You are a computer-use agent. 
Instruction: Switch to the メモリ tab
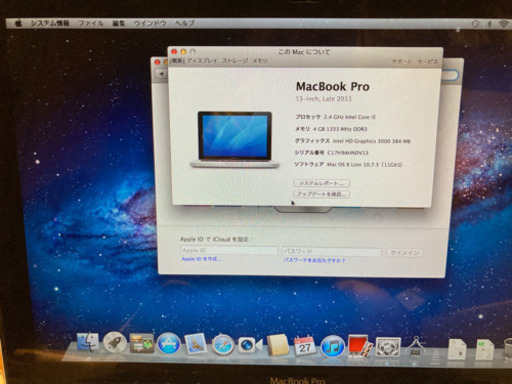[260, 61]
